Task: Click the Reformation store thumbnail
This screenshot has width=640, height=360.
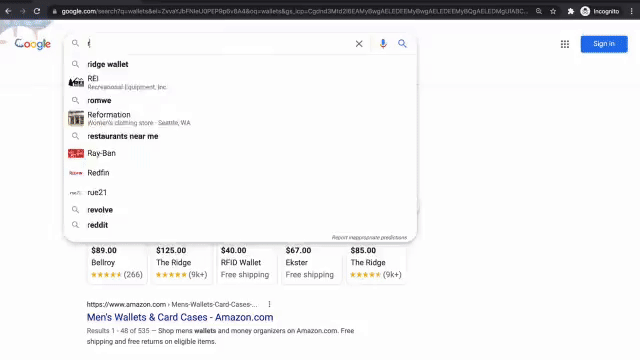Action: [76, 118]
